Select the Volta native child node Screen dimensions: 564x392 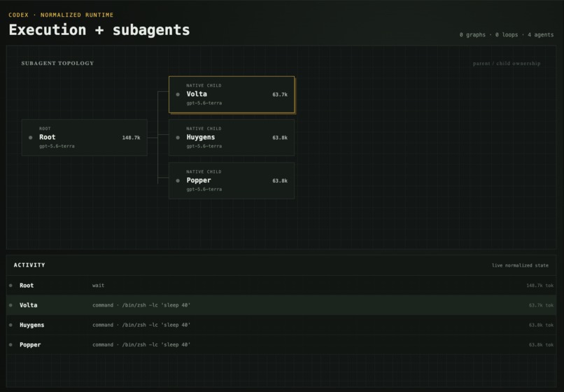(232, 94)
